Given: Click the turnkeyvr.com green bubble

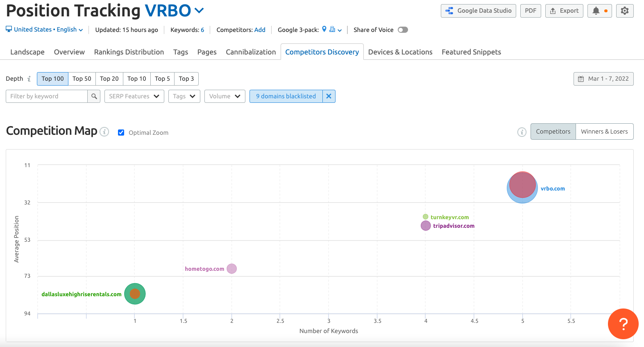Looking at the screenshot, I should click(425, 217).
